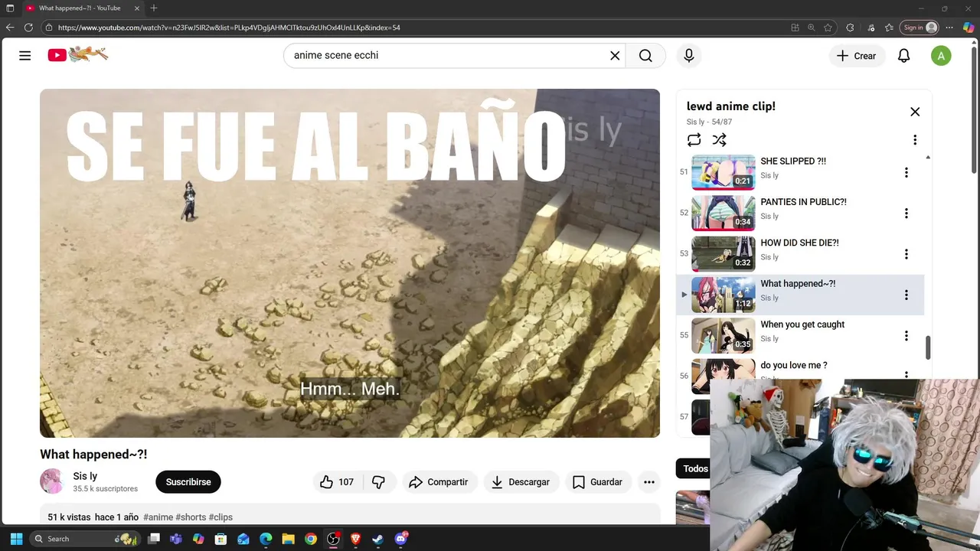
Task: Open the YouTube hamburger guide menu
Action: point(25,55)
